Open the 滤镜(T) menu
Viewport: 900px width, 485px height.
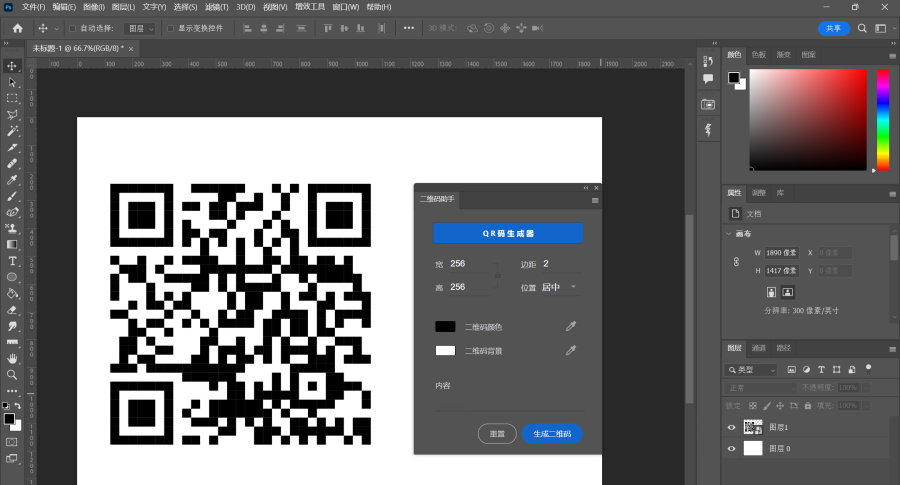tap(216, 7)
